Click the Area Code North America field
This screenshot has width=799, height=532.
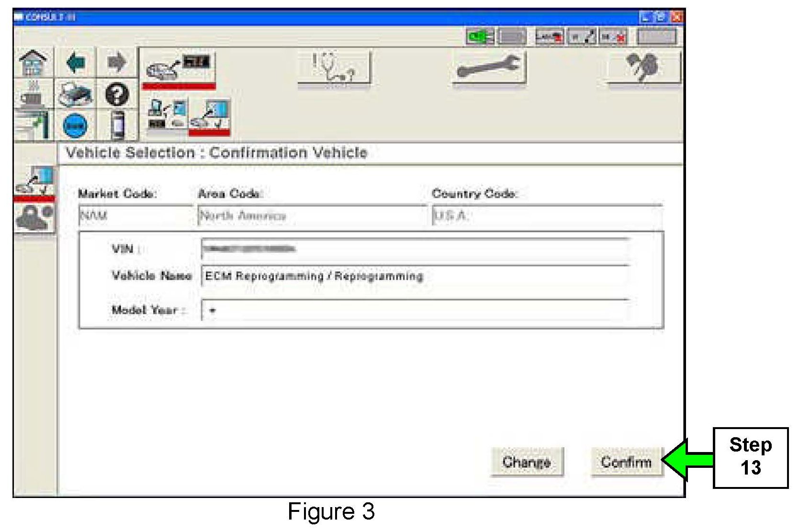click(311, 215)
